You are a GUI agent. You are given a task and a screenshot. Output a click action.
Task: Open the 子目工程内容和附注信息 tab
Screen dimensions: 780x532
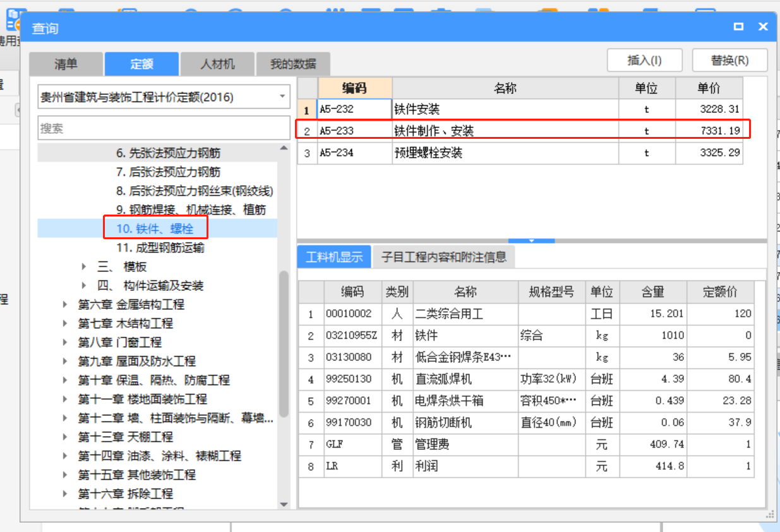tap(443, 257)
